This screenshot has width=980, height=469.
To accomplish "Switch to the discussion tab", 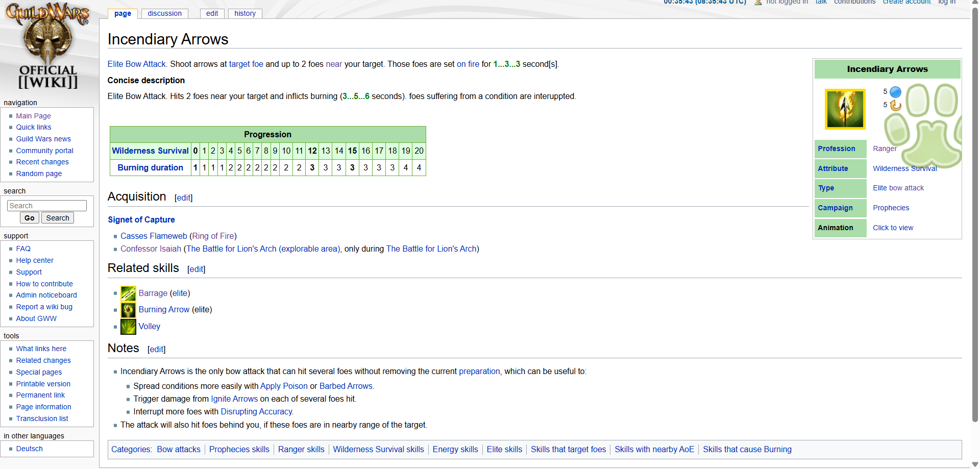I will click(x=164, y=13).
